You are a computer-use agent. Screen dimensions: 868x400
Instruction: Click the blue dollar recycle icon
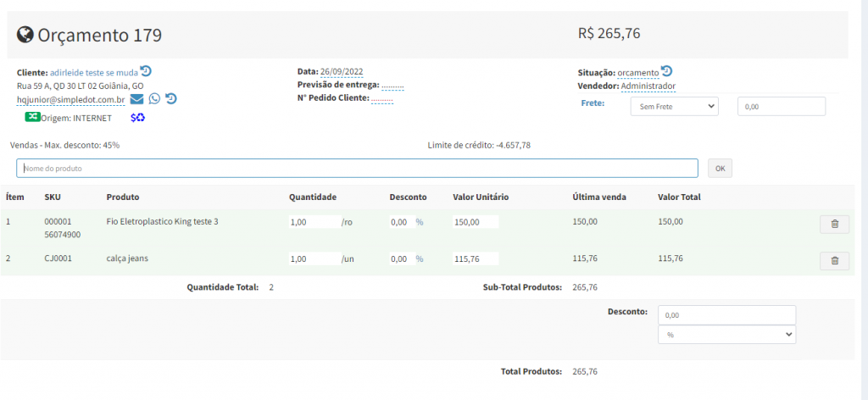point(137,117)
